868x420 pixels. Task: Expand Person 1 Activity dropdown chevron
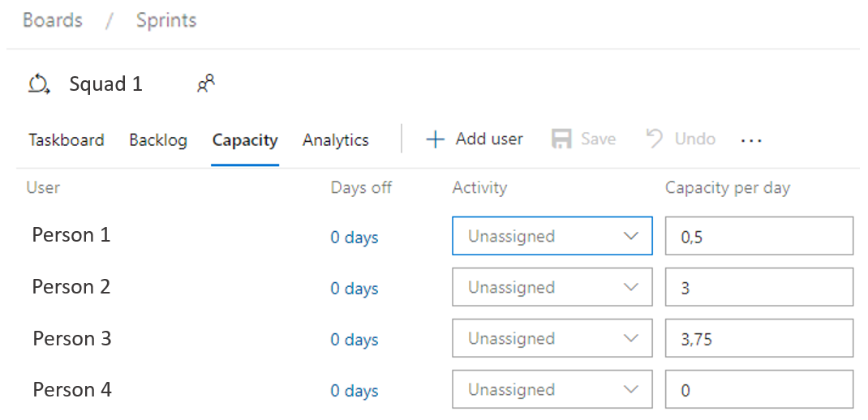click(630, 236)
